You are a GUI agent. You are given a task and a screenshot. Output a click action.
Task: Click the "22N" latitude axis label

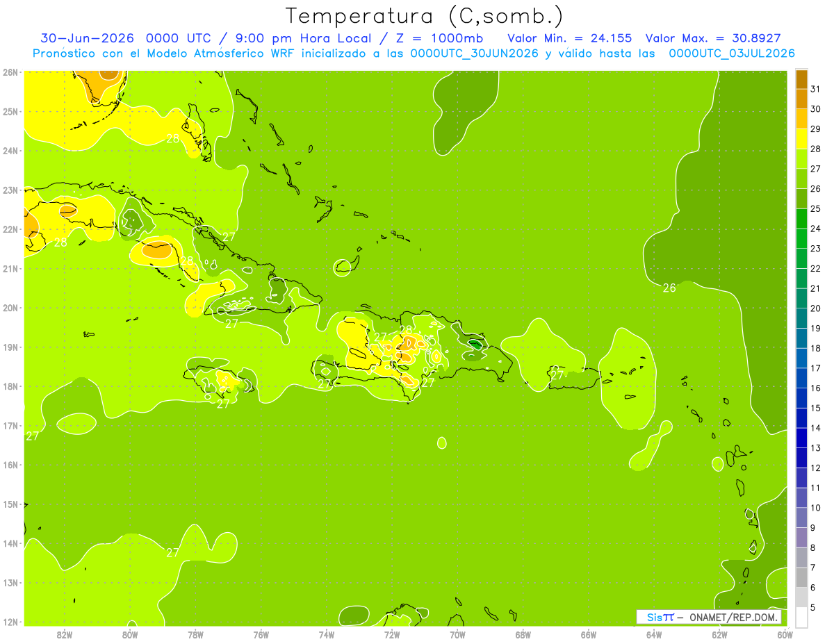click(10, 229)
